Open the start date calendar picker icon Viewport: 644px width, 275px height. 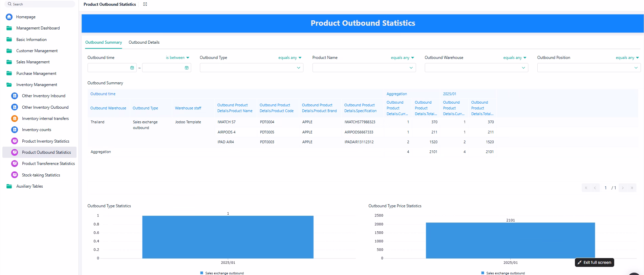(132, 68)
